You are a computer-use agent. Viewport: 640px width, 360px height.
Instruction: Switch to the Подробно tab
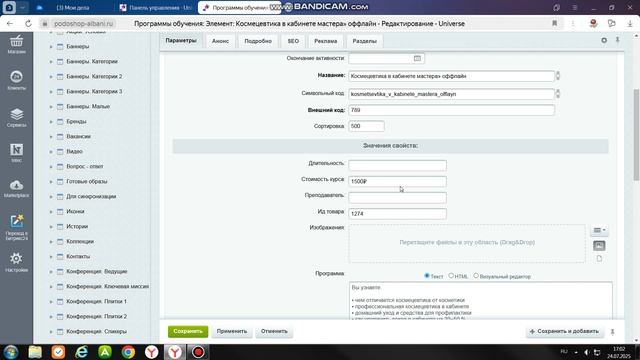coord(258,41)
